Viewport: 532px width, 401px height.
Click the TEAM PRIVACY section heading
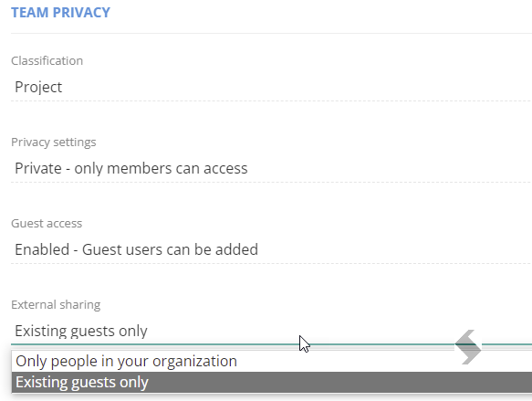(x=61, y=13)
